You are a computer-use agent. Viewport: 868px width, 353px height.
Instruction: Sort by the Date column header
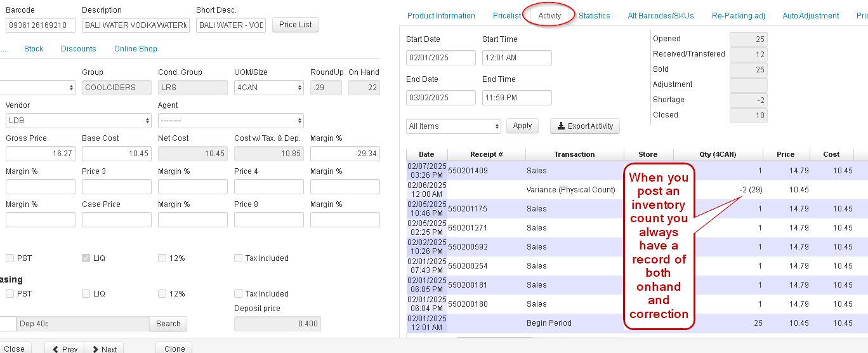pos(427,154)
